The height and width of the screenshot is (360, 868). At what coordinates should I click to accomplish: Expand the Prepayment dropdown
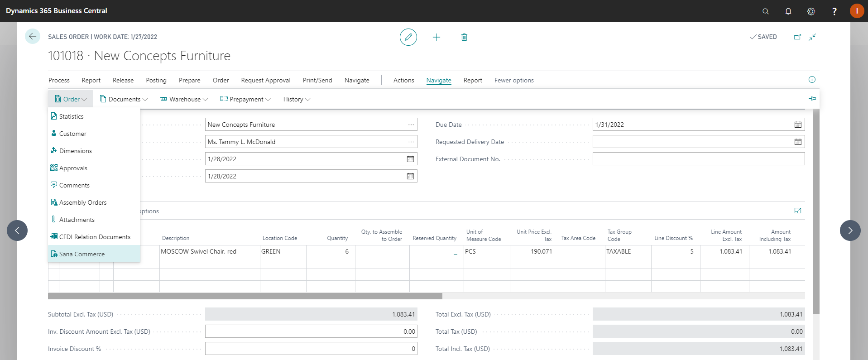click(x=245, y=99)
